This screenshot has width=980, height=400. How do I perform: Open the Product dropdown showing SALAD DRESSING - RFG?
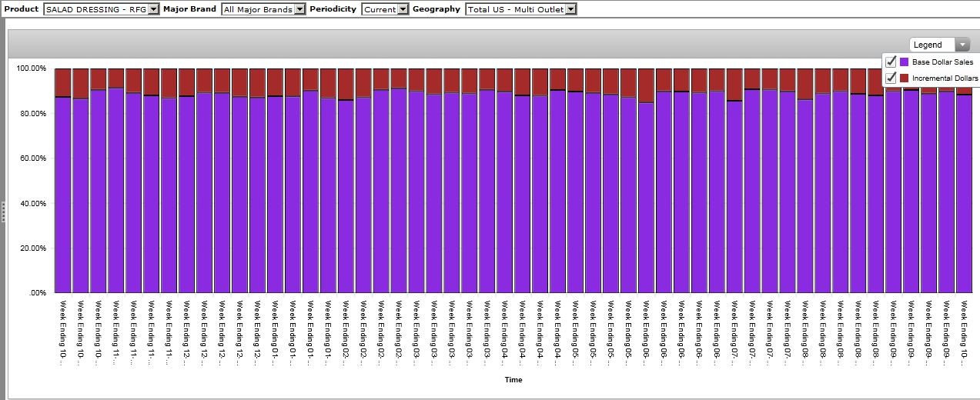(x=153, y=9)
